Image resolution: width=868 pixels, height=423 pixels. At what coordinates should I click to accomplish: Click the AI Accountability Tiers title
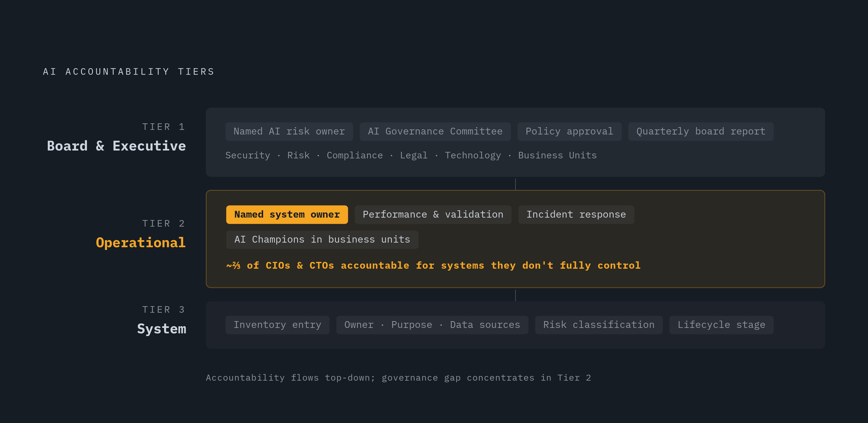[x=129, y=72]
